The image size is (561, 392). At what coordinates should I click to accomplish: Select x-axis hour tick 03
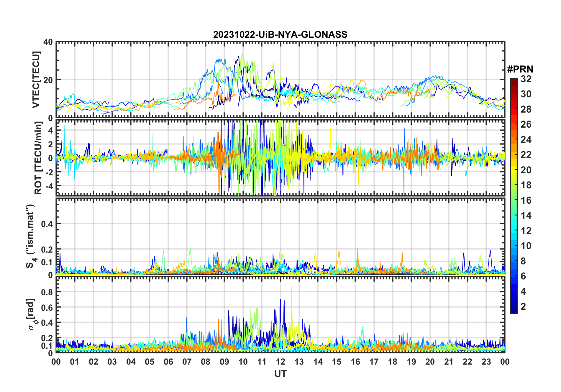click(112, 362)
